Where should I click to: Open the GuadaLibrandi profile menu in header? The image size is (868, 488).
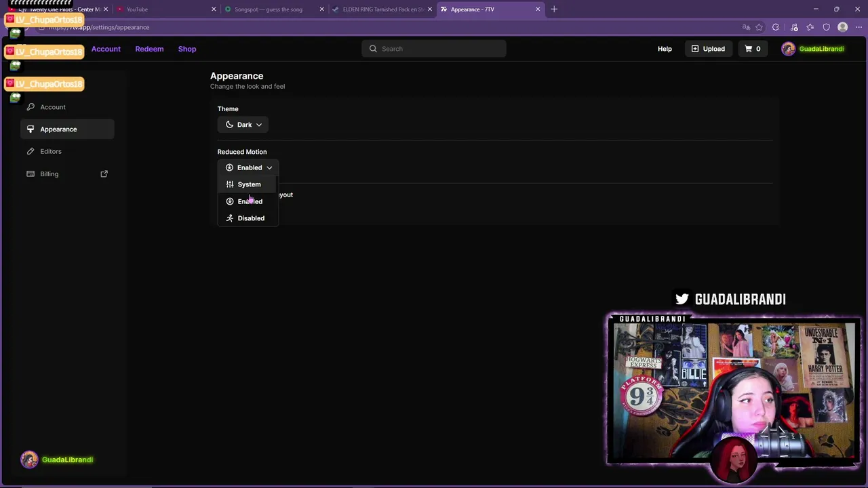click(812, 49)
